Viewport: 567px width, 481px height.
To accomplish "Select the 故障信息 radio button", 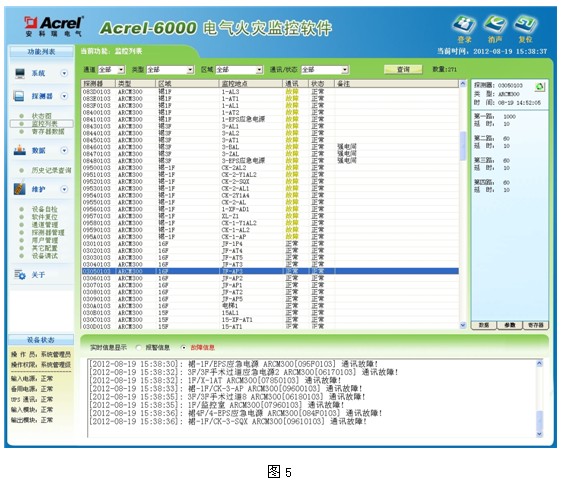I will pos(183,348).
